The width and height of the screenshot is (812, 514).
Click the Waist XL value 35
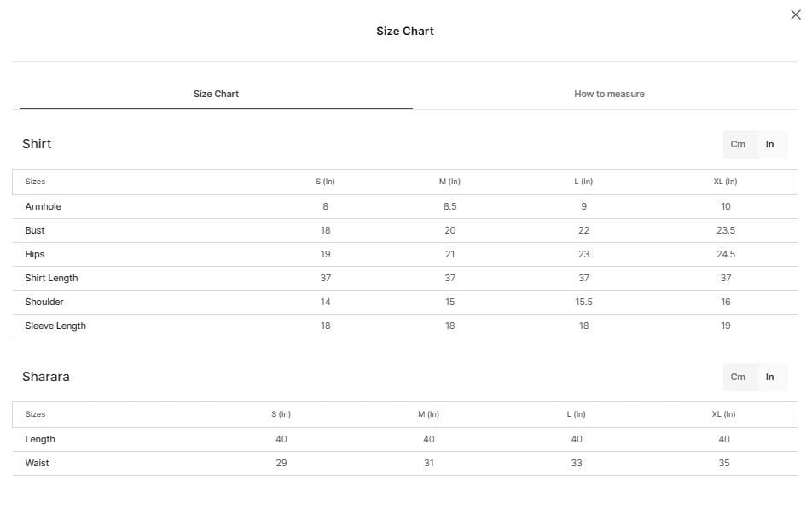724,463
